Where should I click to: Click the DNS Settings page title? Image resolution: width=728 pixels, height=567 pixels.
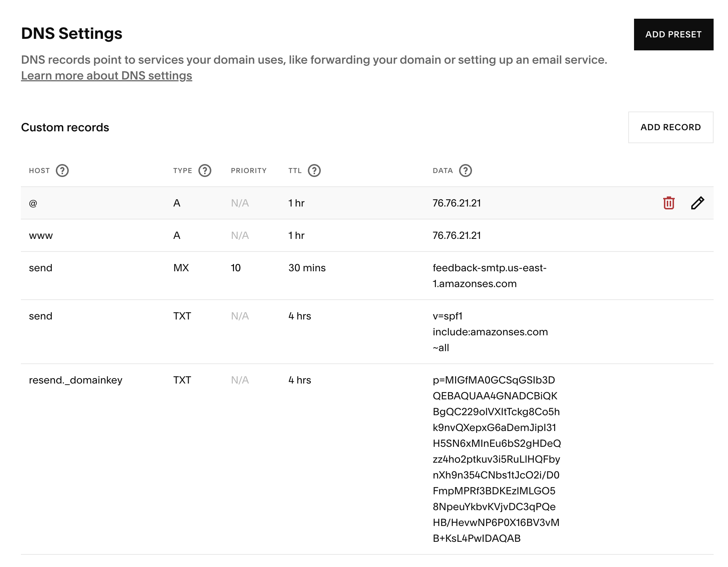pos(72,33)
